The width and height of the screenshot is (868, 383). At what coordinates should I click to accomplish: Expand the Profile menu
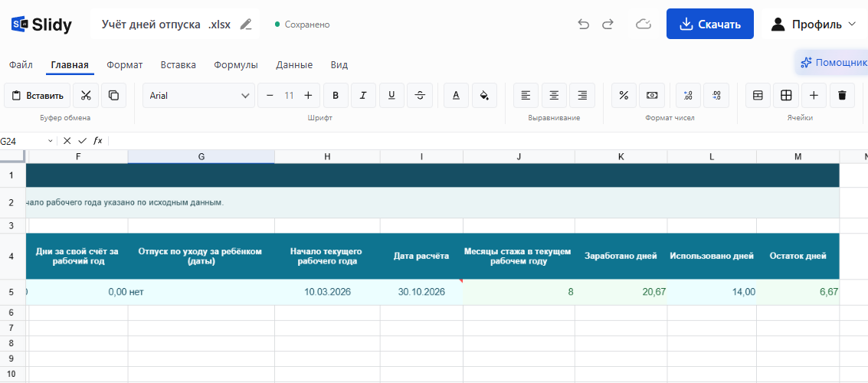(813, 25)
